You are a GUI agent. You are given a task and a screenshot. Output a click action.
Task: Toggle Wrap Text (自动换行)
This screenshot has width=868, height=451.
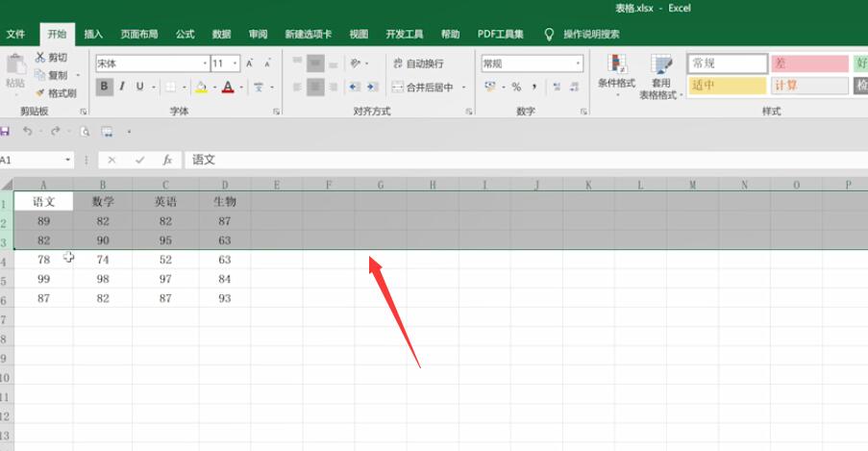[418, 63]
